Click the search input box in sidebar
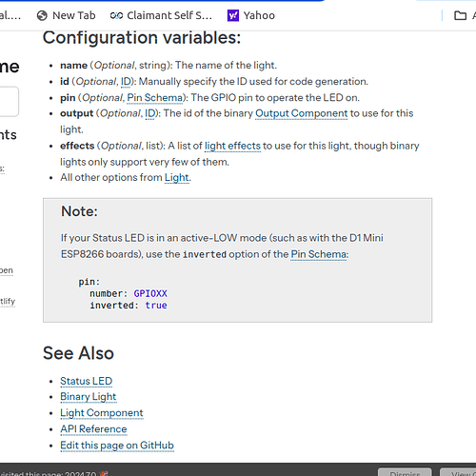The width and height of the screenshot is (476, 476). coord(9,102)
